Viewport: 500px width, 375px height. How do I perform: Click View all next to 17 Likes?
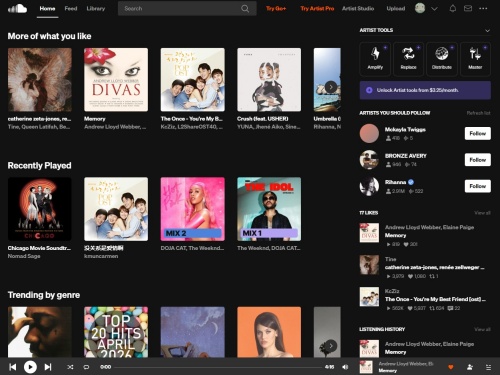click(x=482, y=213)
